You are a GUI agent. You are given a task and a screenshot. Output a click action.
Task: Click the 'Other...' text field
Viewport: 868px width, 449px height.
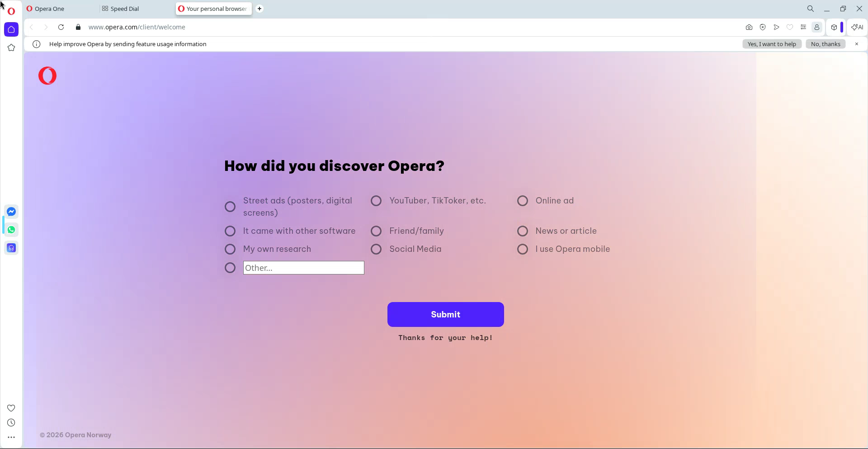point(303,268)
